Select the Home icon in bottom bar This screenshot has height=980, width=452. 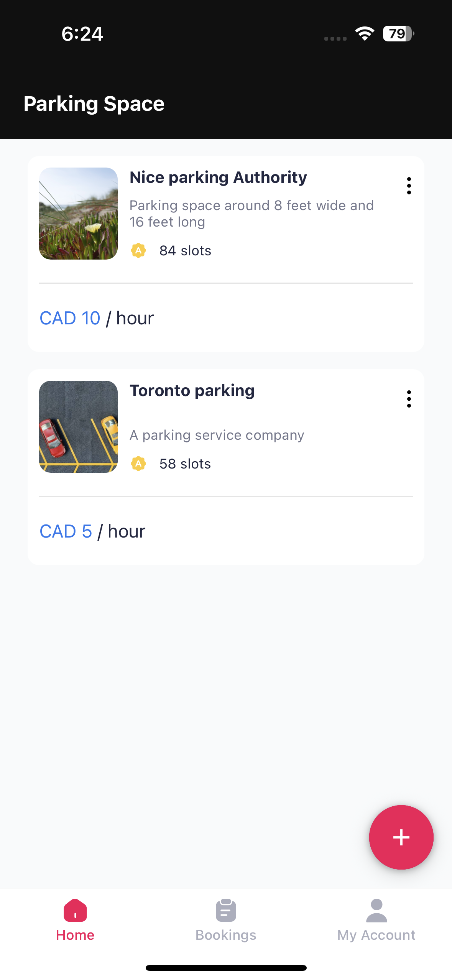point(75,910)
